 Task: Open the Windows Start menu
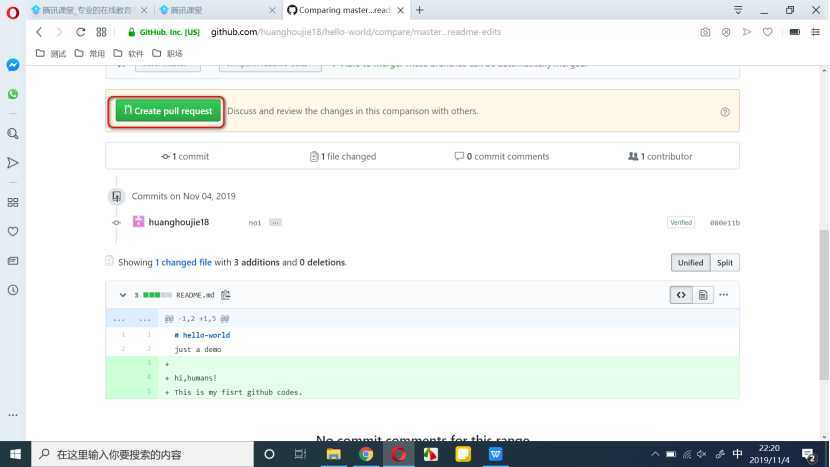coord(15,454)
